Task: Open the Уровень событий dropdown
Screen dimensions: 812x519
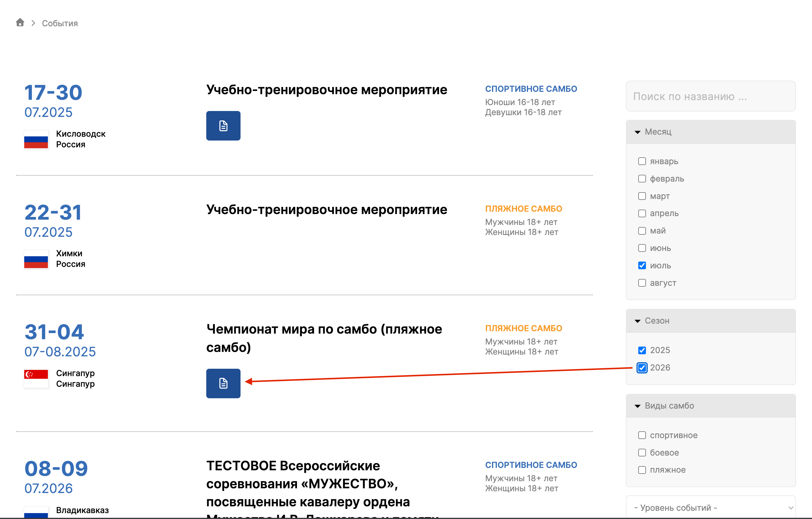Action: tap(710, 507)
